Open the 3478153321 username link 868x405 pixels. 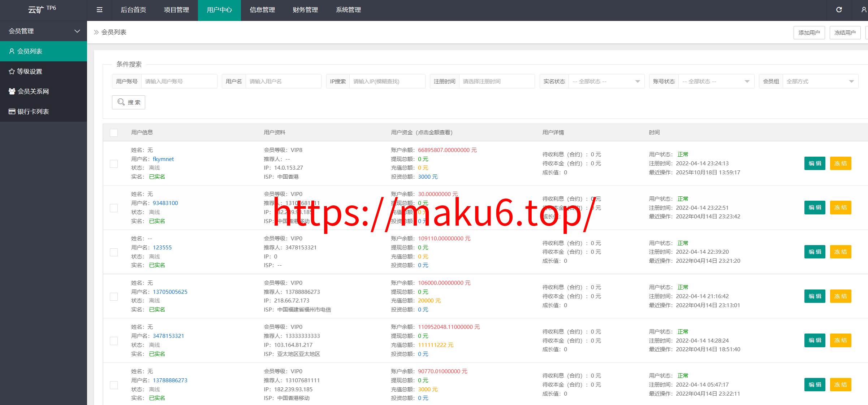pyautogui.click(x=168, y=336)
